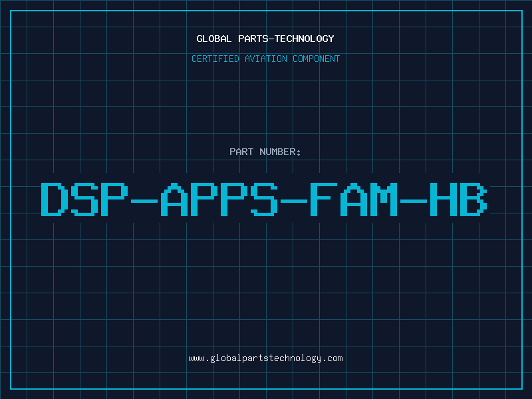Open the www.globalpartstechnology.com link
This screenshot has height=399, width=532.
pos(265,358)
